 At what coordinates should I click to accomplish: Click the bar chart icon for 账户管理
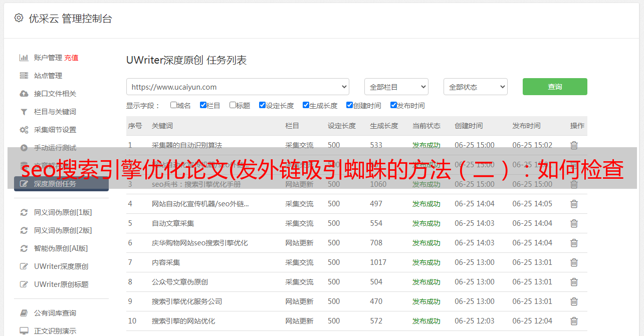point(24,58)
